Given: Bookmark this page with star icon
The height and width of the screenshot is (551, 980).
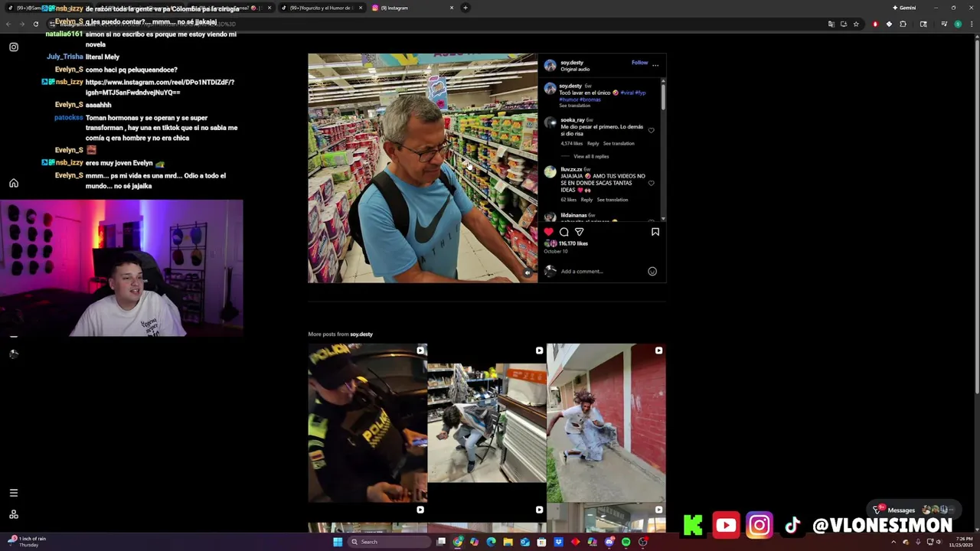Looking at the screenshot, I should click(x=856, y=24).
